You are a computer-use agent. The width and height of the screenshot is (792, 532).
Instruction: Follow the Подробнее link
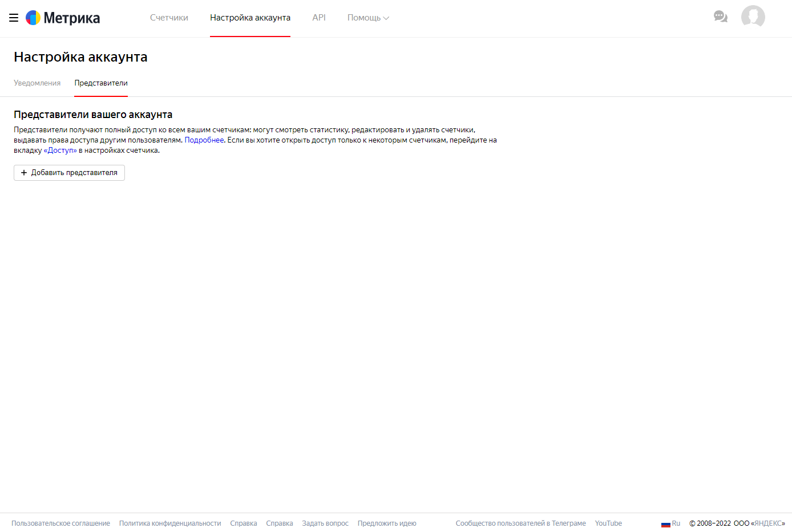click(x=204, y=140)
